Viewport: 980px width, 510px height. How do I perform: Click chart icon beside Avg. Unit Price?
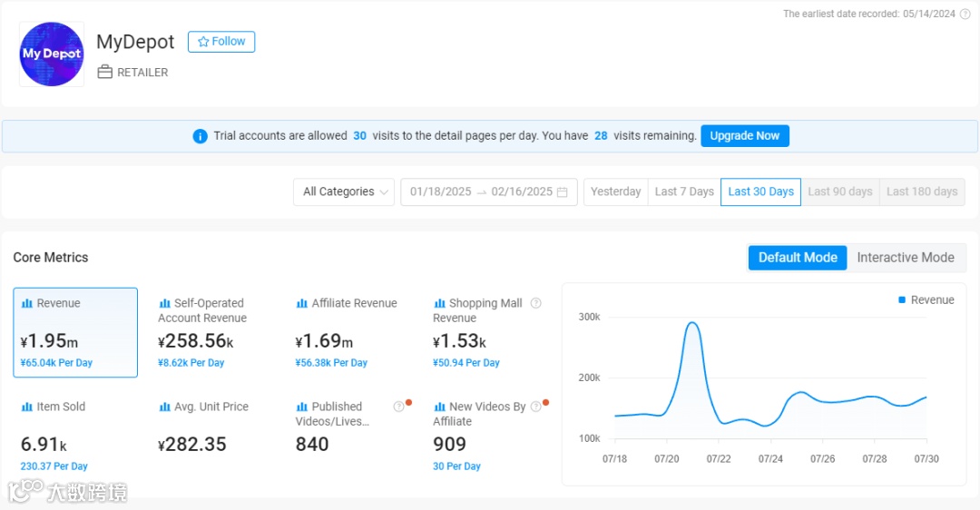point(165,407)
